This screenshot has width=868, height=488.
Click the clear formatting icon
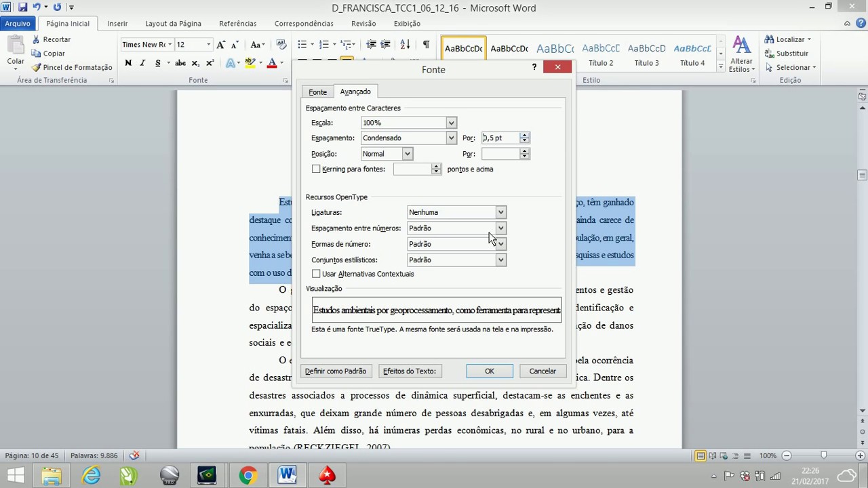coord(282,45)
